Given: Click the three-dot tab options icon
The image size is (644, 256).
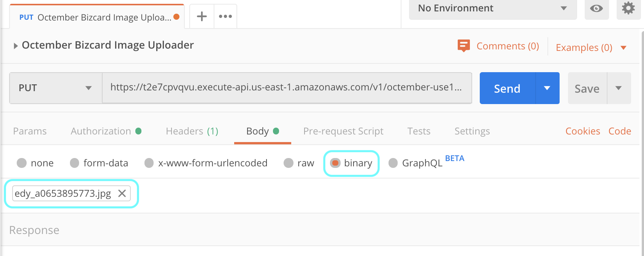Looking at the screenshot, I should tap(225, 16).
